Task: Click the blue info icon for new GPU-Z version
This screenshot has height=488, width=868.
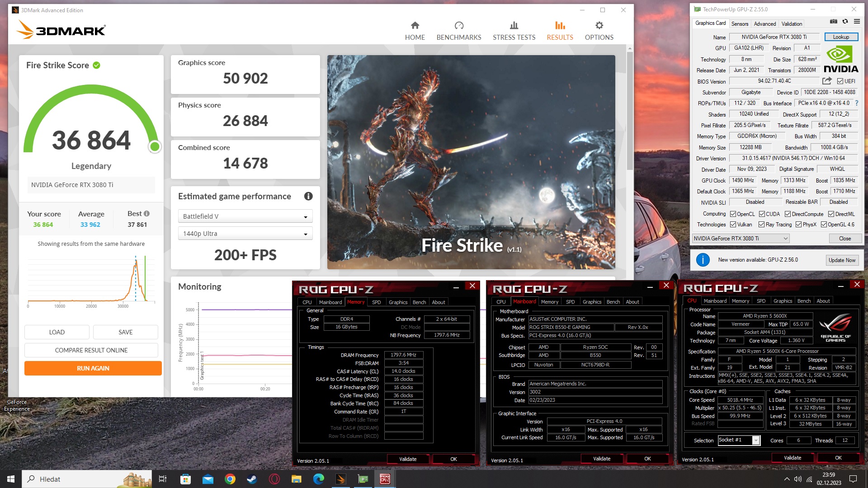Action: click(x=703, y=260)
